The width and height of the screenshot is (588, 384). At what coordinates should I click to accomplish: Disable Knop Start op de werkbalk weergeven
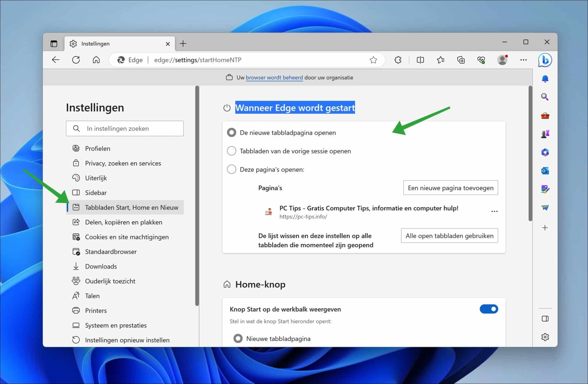click(x=489, y=309)
